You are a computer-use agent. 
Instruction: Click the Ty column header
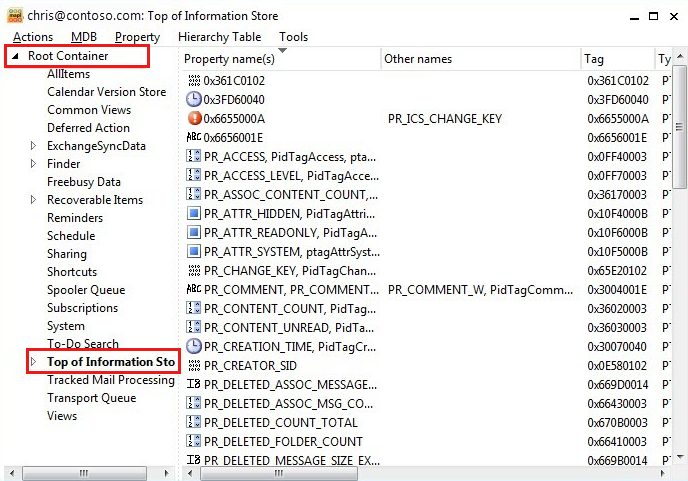tap(664, 59)
